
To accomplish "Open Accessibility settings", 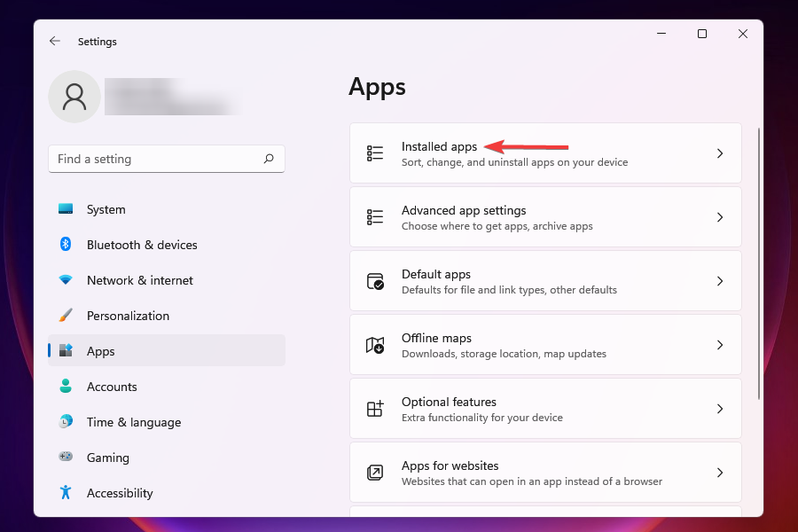I will coord(167,493).
